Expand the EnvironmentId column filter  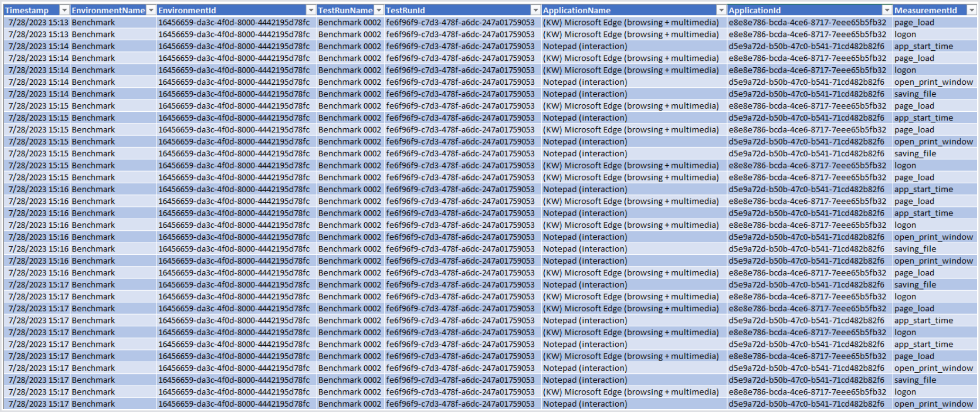[x=311, y=10]
